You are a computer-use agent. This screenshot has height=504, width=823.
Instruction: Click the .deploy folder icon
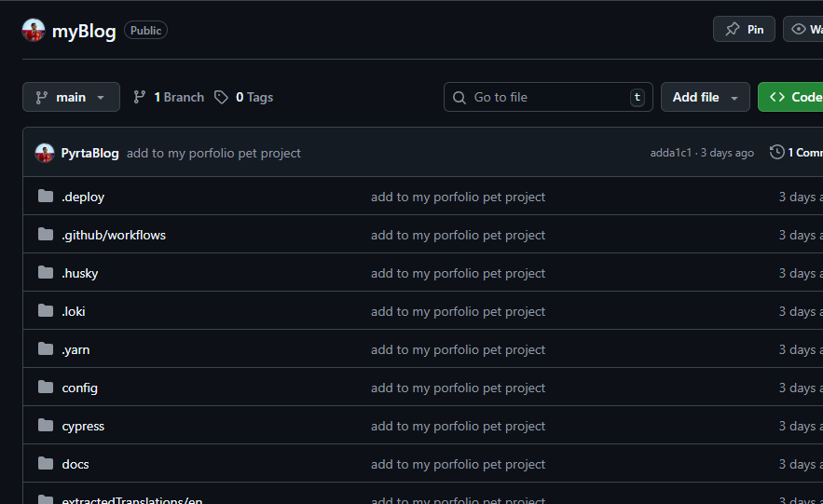pyautogui.click(x=46, y=197)
